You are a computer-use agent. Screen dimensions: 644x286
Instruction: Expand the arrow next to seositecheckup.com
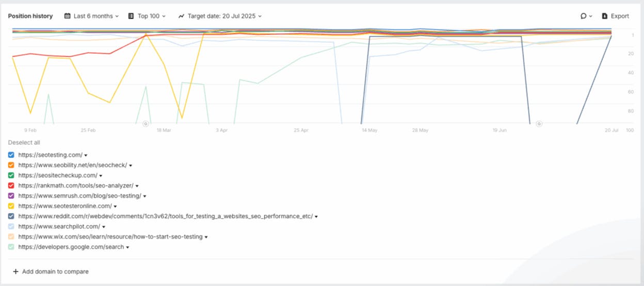[101, 176]
